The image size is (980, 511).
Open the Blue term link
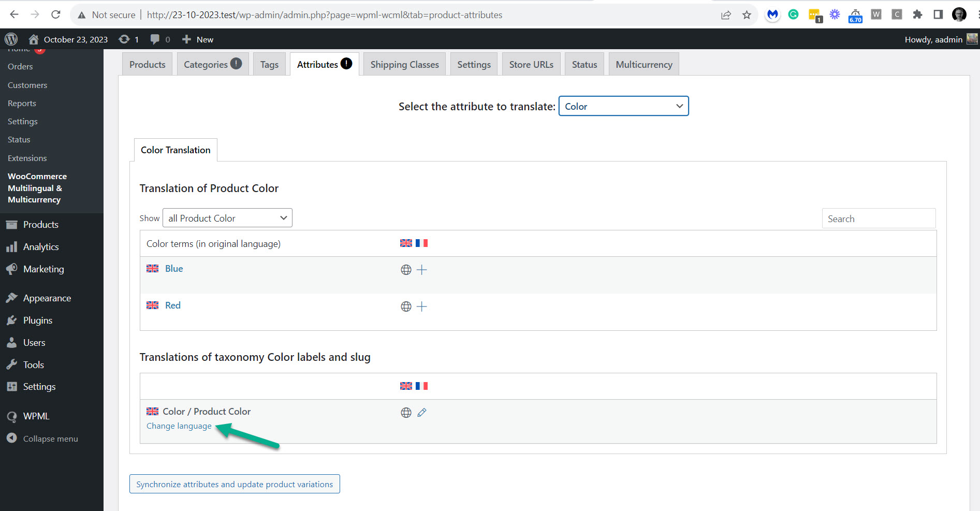(x=174, y=269)
